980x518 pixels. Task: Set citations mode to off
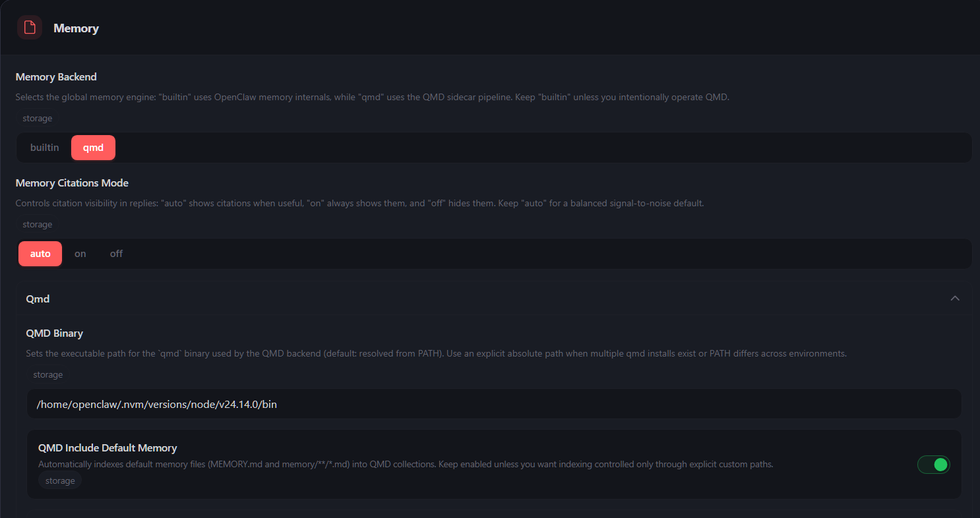point(116,254)
